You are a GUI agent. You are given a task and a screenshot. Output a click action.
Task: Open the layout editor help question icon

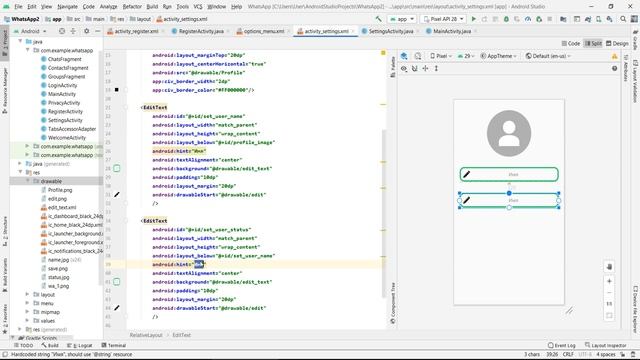(614, 69)
